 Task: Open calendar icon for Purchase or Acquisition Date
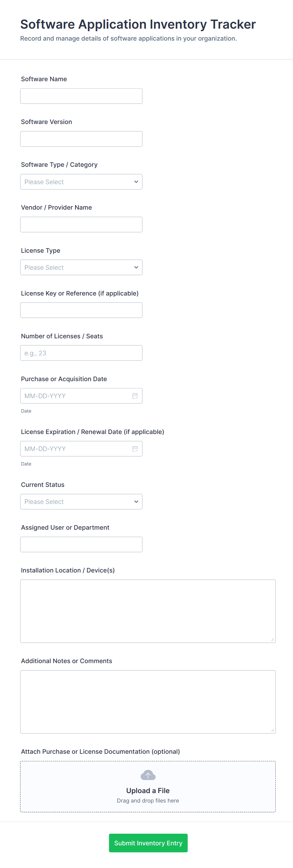135,396
